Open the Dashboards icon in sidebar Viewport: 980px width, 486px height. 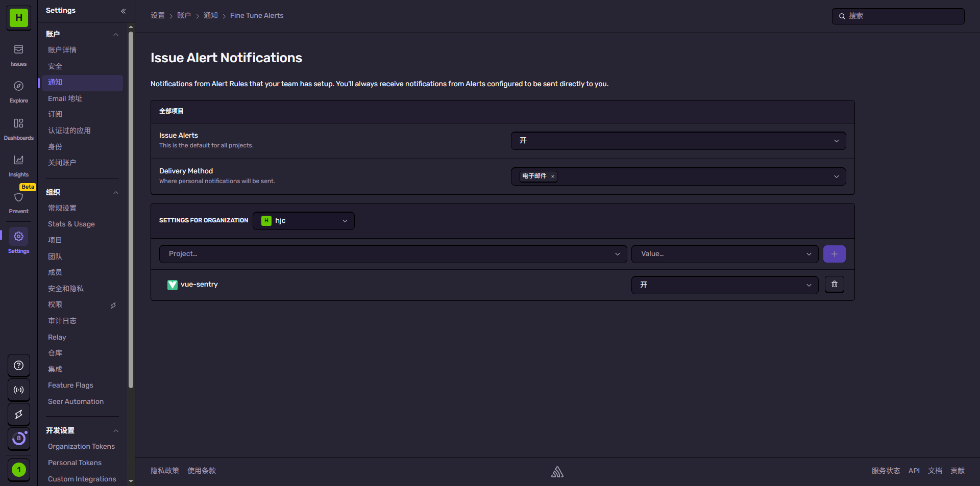(18, 124)
